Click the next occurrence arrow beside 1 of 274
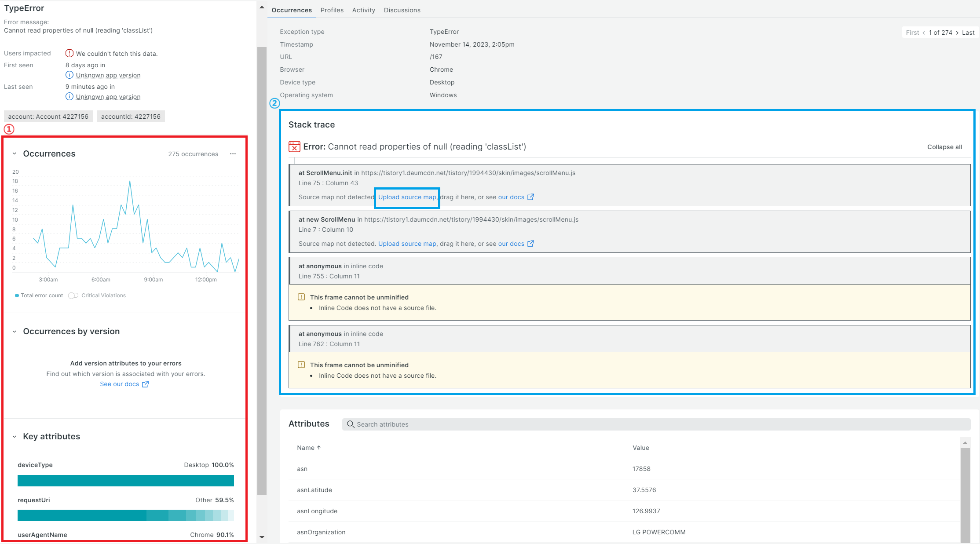This screenshot has width=980, height=544. coord(957,33)
